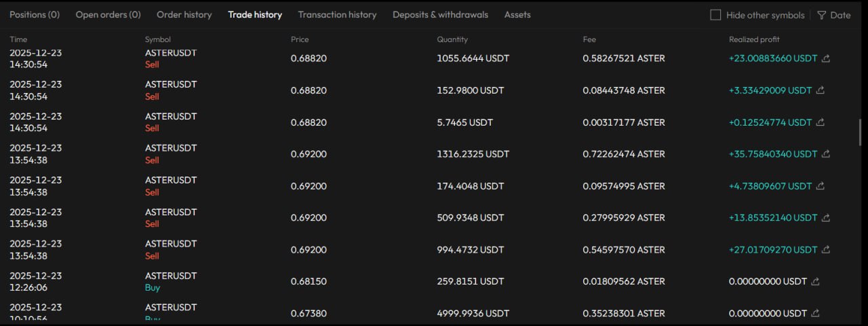Image resolution: width=868 pixels, height=326 pixels.
Task: Share icon on the 0.67380 price row
Action: pos(816,313)
